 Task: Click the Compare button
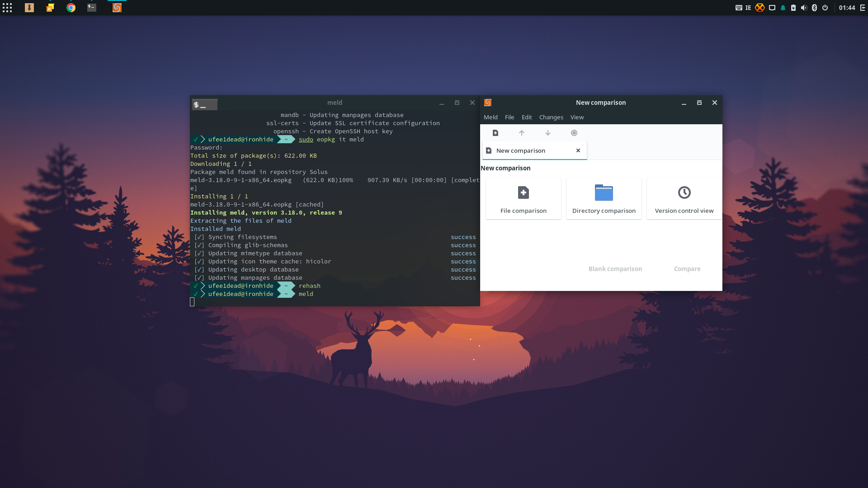point(687,269)
